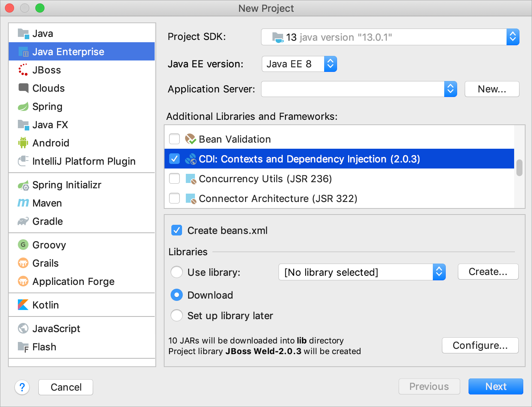
Task: Open the Application Server dropdown
Action: pyautogui.click(x=451, y=89)
